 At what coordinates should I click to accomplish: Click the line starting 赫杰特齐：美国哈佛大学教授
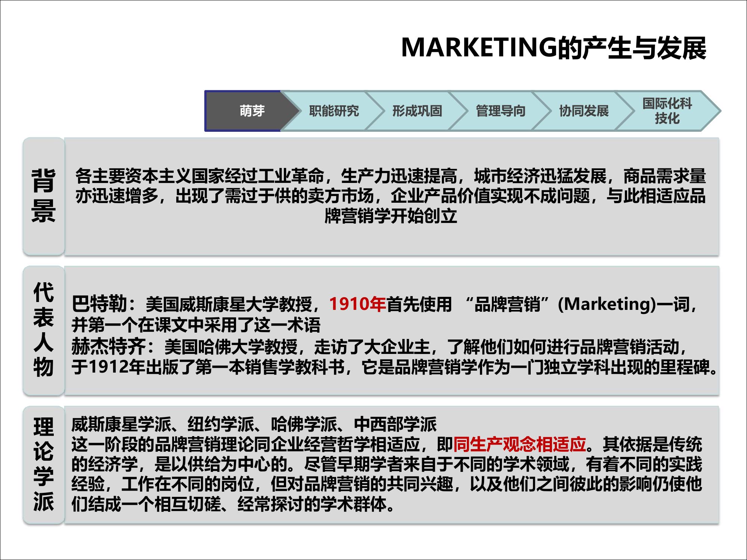[379, 347]
